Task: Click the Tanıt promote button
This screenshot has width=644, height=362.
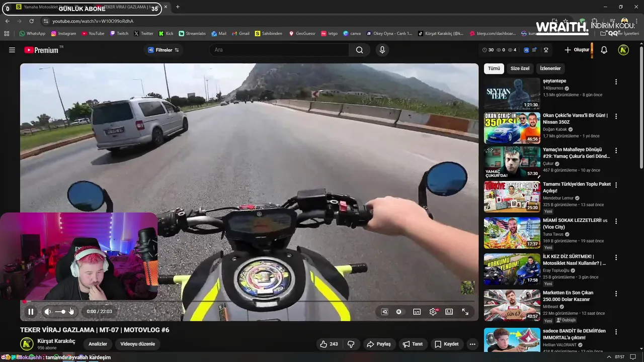Action: tap(413, 344)
